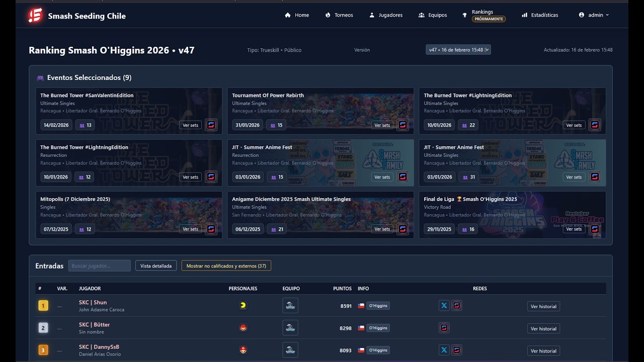Click Ver sets on Tournament Of Power Rebirth

pos(382,125)
